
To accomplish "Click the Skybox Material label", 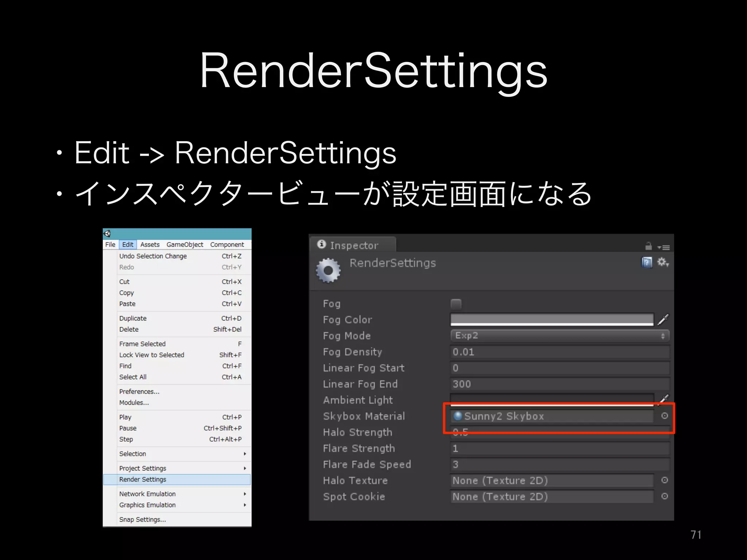I will 364,416.
